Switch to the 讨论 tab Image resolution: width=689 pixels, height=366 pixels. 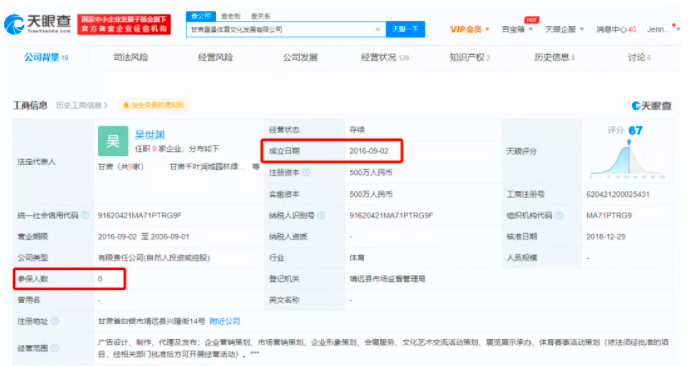click(x=639, y=58)
